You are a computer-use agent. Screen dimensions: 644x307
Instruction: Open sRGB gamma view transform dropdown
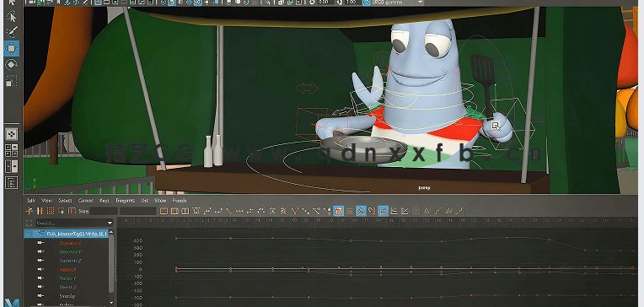click(420, 2)
